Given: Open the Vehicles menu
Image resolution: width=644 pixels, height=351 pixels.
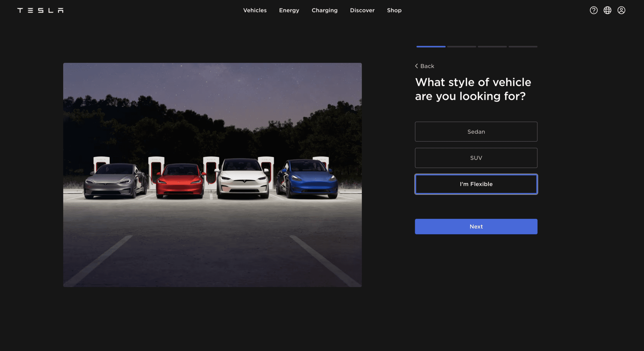Looking at the screenshot, I should 255,10.
